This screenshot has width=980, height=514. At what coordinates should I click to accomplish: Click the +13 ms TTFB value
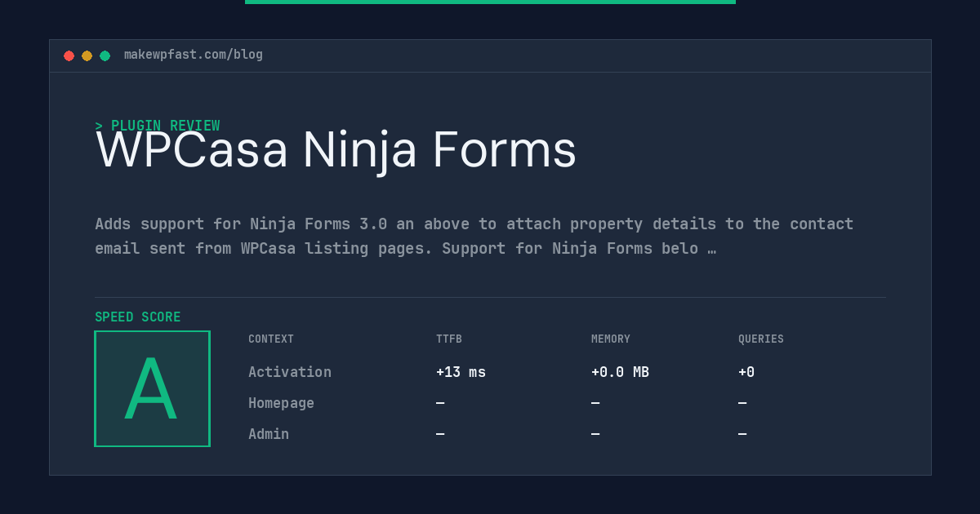pos(461,372)
